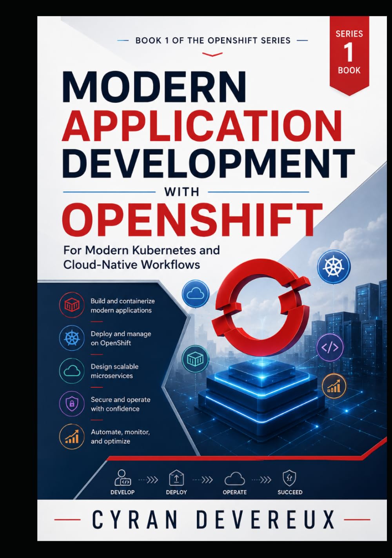
Task: Click the orange chart icon beside Automate, monitor
Action: click(x=72, y=436)
